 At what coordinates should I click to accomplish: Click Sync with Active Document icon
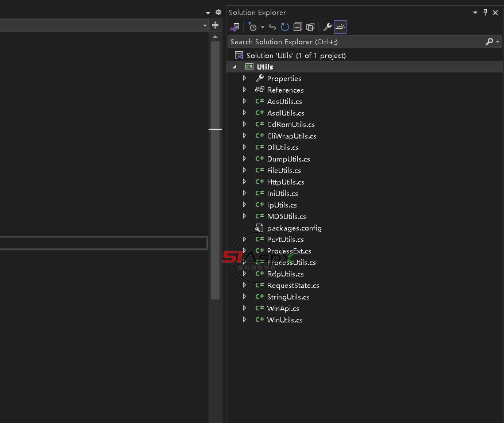coord(272,27)
